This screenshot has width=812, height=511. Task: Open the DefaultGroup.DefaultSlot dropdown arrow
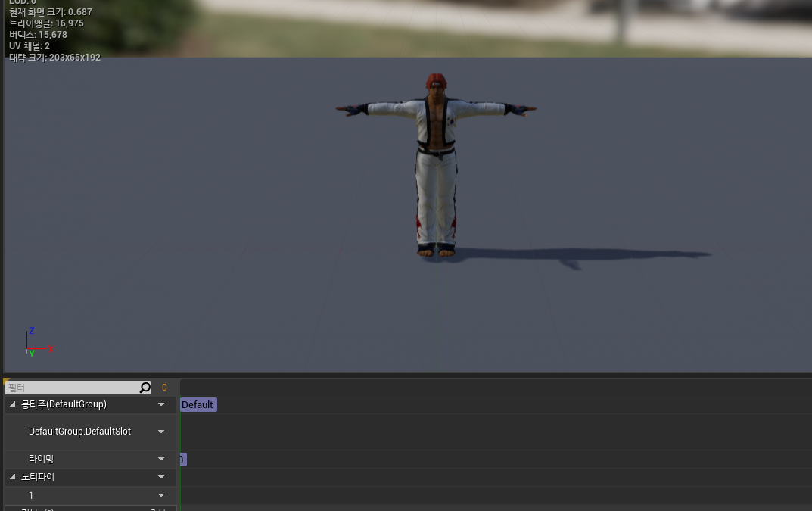pyautogui.click(x=161, y=432)
